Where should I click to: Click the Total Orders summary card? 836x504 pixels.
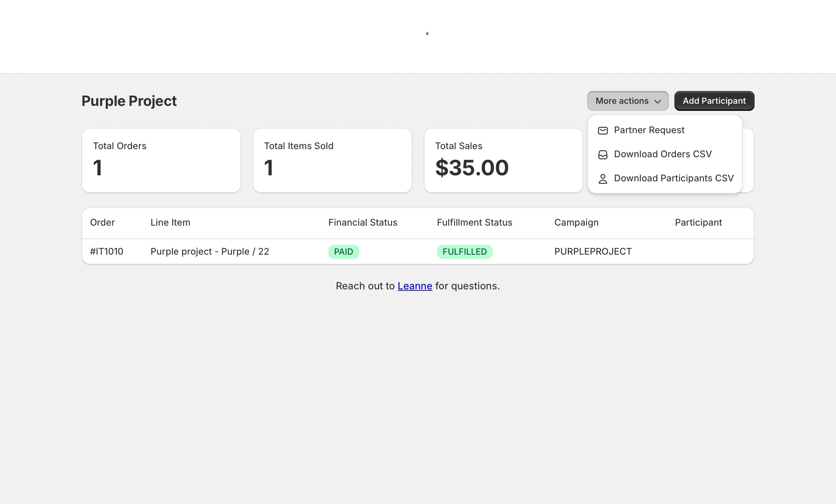(x=161, y=160)
